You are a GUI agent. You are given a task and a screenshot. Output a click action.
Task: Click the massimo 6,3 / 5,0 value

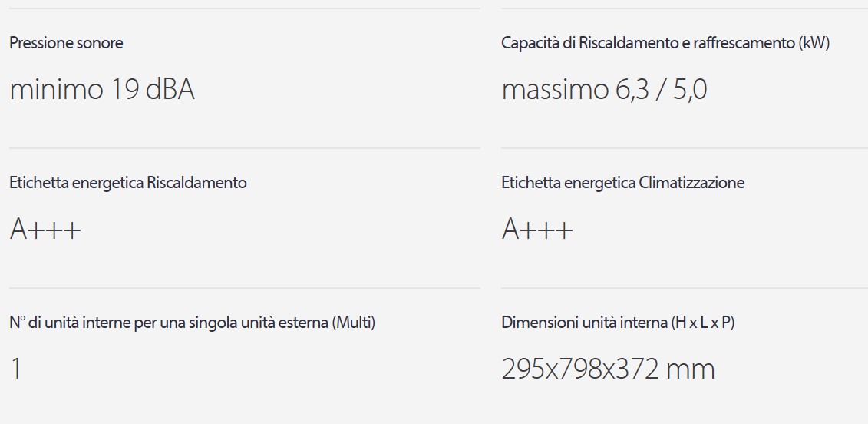click(604, 90)
